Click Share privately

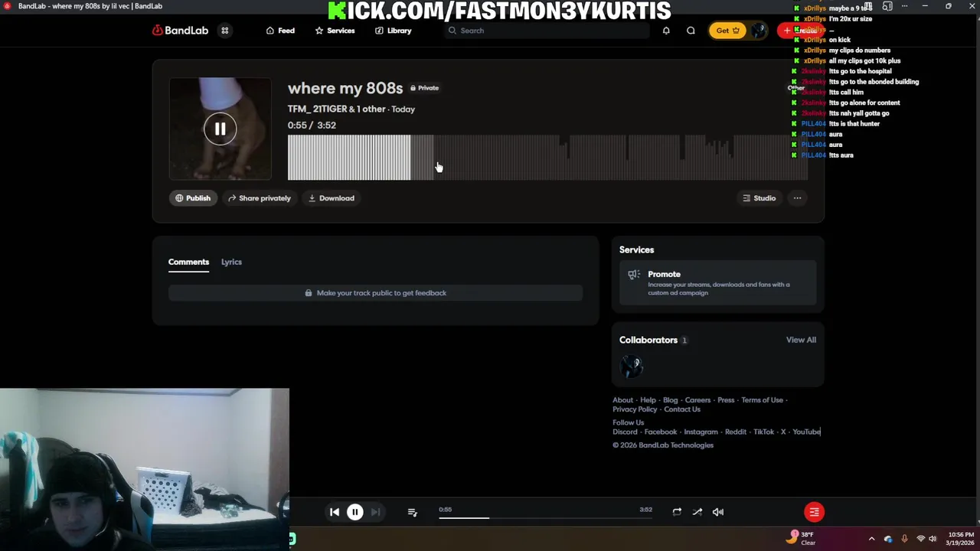coord(259,198)
